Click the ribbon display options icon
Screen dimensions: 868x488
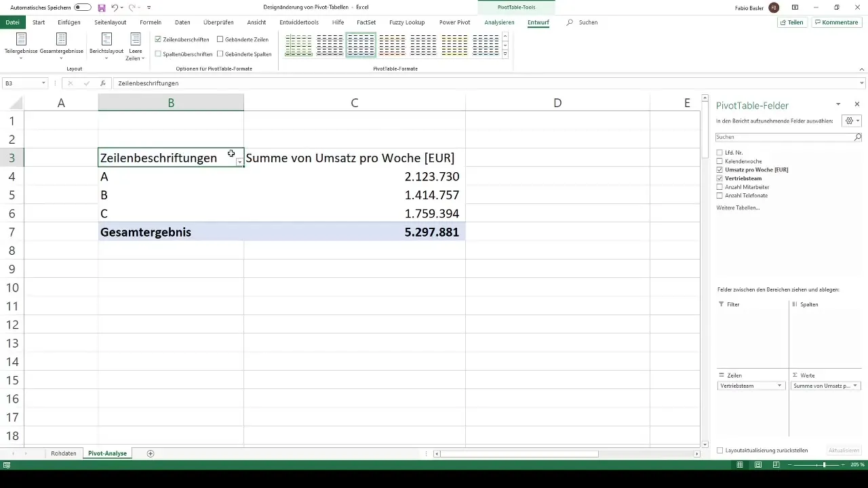[x=795, y=7]
